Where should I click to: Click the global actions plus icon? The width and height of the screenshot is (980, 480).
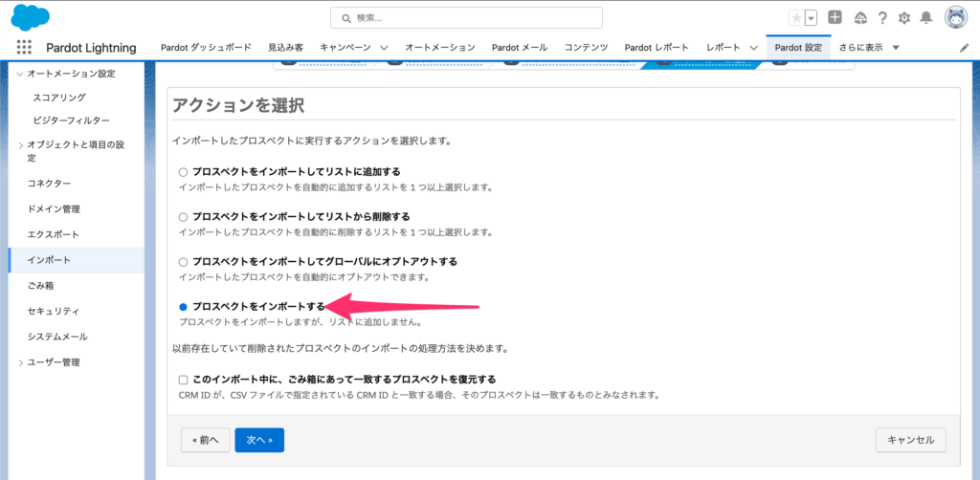tap(835, 17)
